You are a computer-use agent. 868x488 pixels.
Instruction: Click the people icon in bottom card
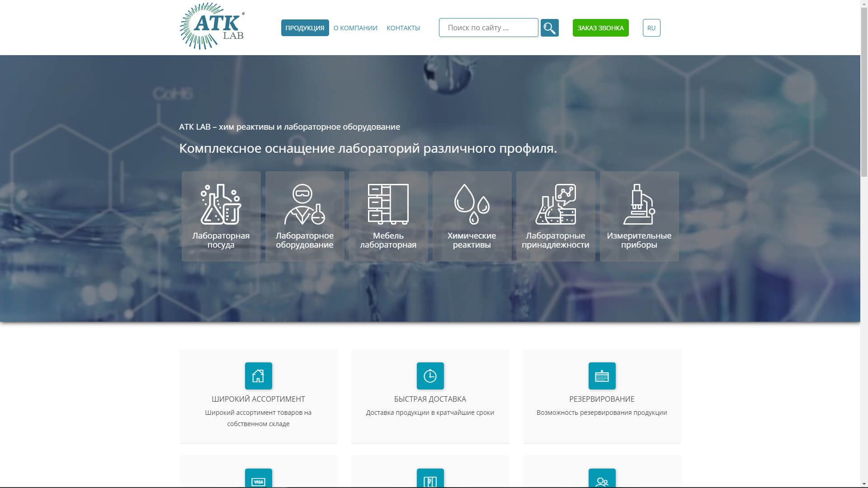[x=602, y=478]
